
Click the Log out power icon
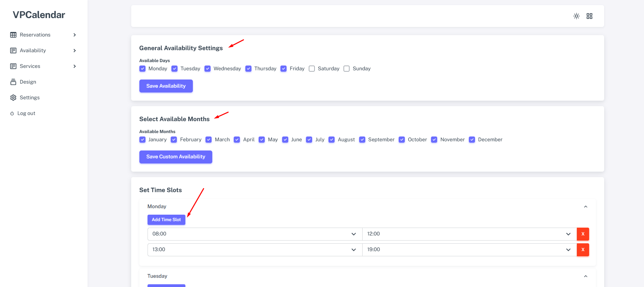point(12,113)
